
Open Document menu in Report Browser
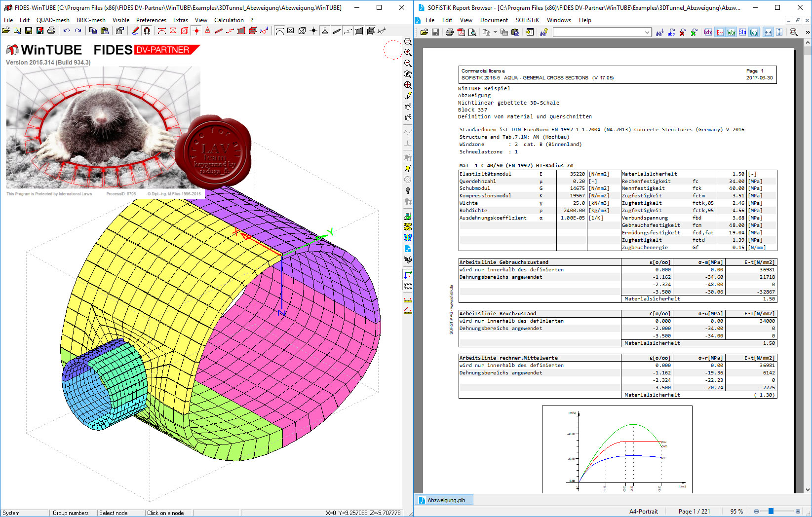pyautogui.click(x=494, y=20)
